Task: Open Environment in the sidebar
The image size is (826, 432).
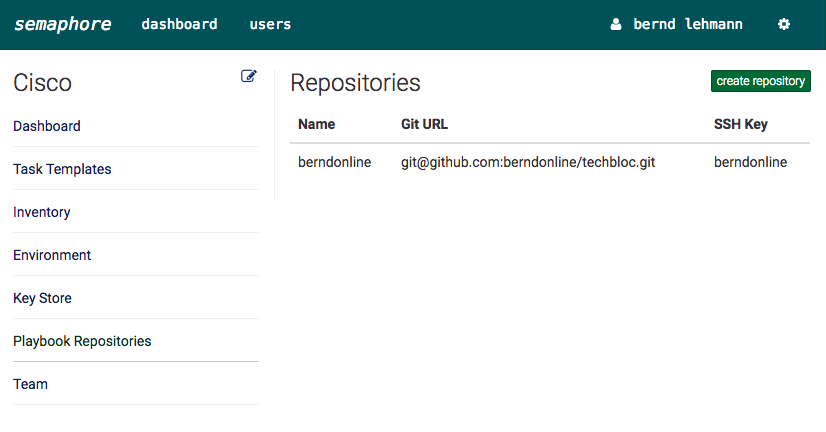Action: click(x=52, y=255)
